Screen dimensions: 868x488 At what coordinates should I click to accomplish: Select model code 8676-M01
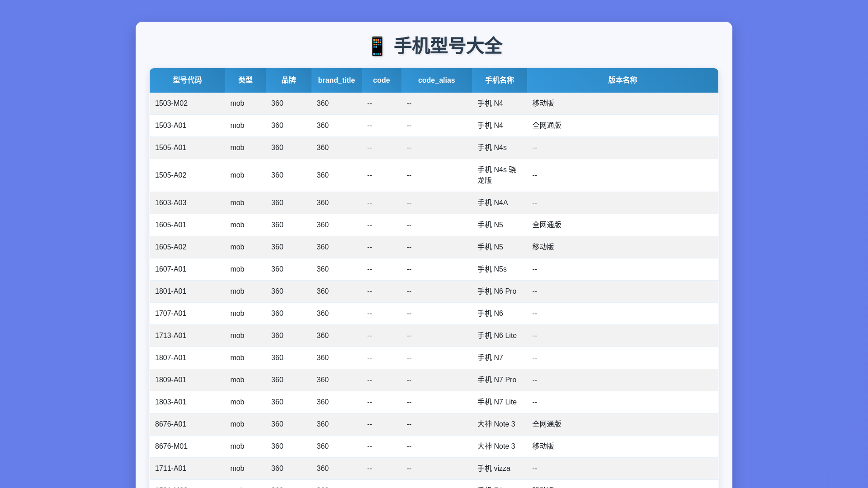[171, 446]
